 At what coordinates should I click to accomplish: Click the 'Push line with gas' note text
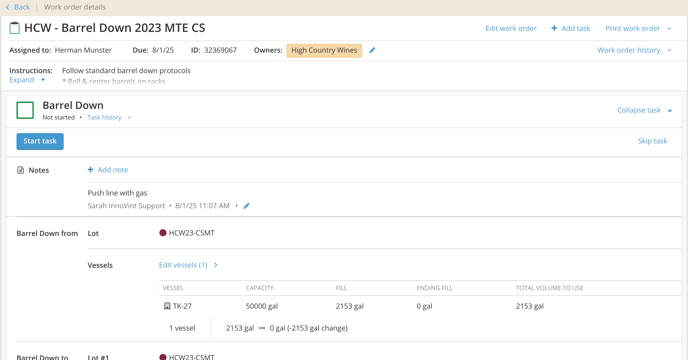[117, 193]
